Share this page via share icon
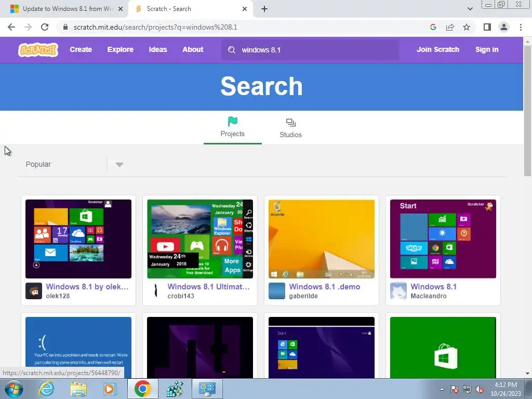 tap(450, 27)
